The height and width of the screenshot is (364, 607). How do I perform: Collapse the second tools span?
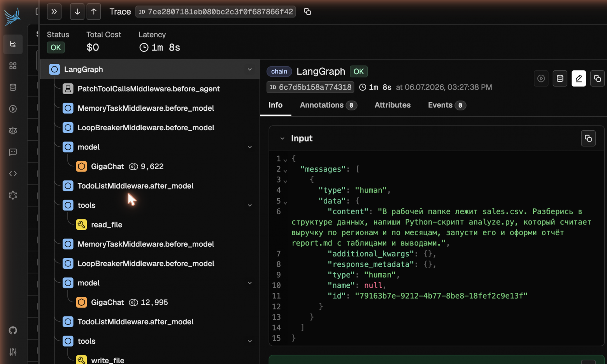point(250,341)
